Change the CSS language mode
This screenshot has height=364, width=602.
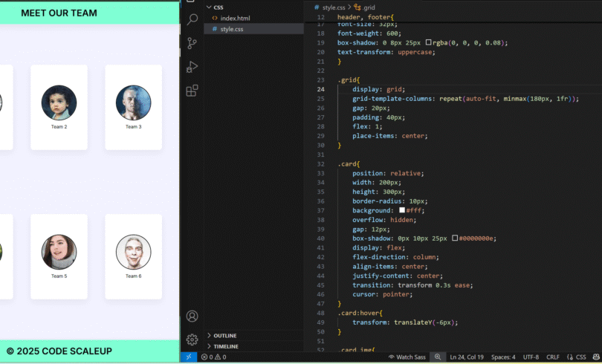(x=581, y=357)
